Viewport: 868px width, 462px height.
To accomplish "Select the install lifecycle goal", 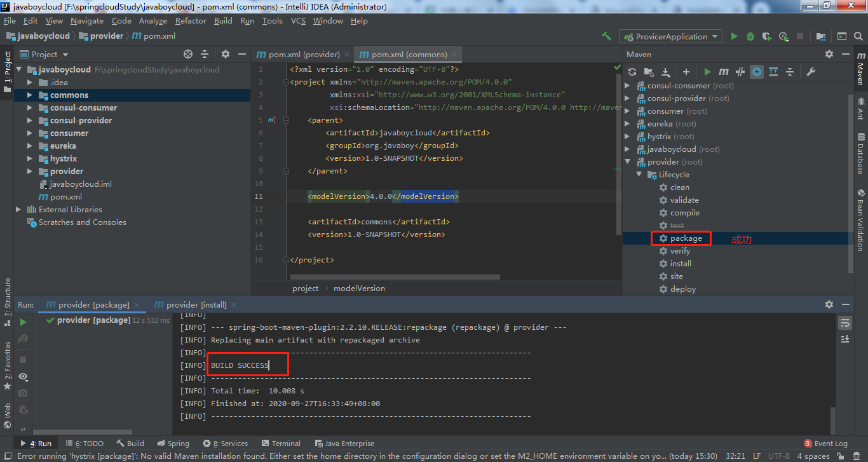I will click(x=681, y=264).
